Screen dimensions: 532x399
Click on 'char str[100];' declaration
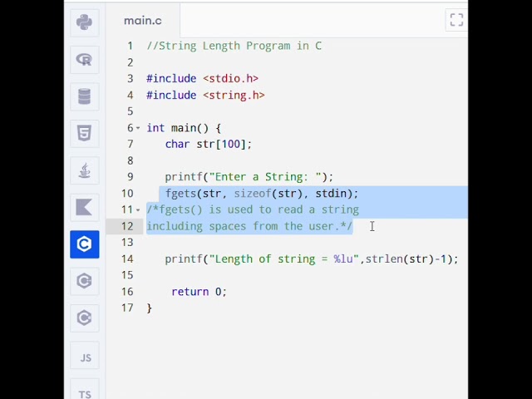pos(209,145)
